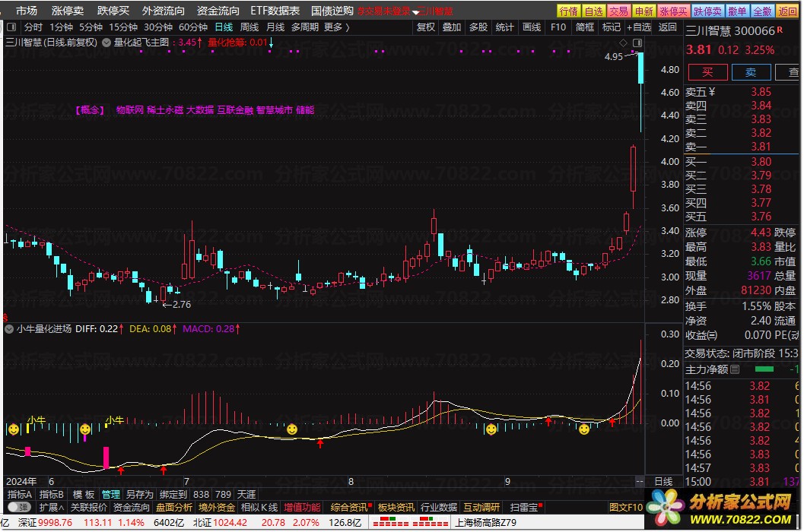Viewport: 804px width, 532px height.
Task: Click 多股 toolbar item
Action: point(478,27)
